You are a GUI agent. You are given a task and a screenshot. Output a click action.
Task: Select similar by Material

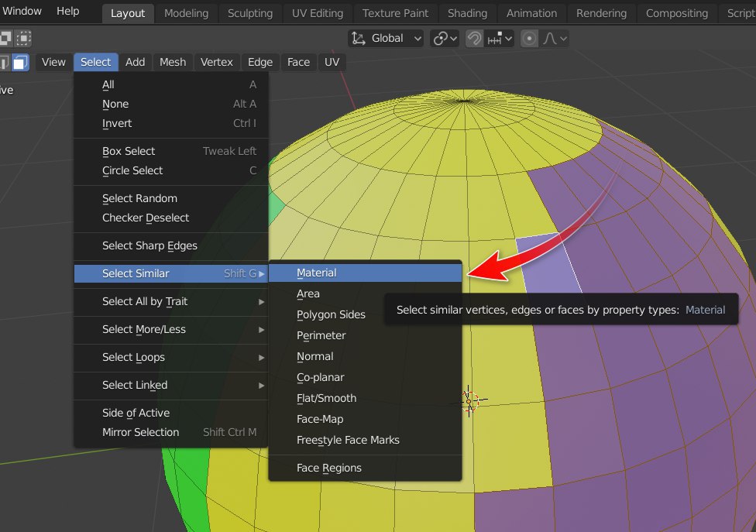click(365, 273)
